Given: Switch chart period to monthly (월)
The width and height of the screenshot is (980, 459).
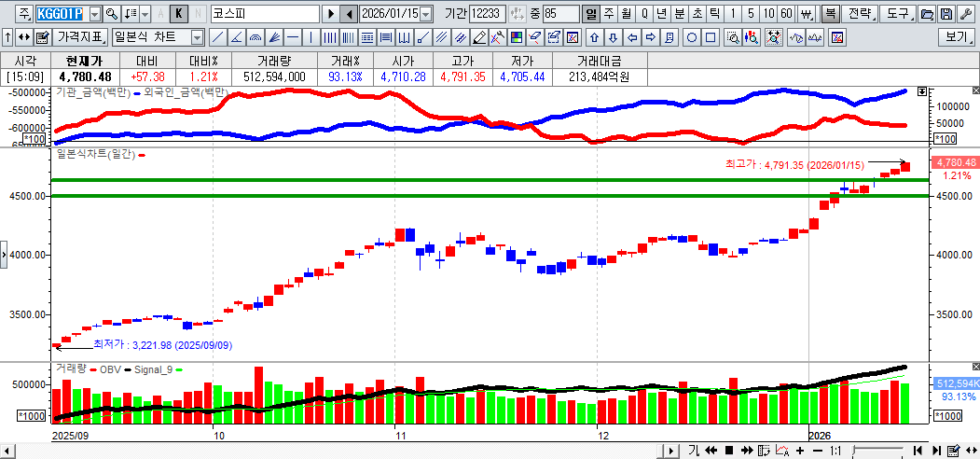Looking at the screenshot, I should point(626,15).
